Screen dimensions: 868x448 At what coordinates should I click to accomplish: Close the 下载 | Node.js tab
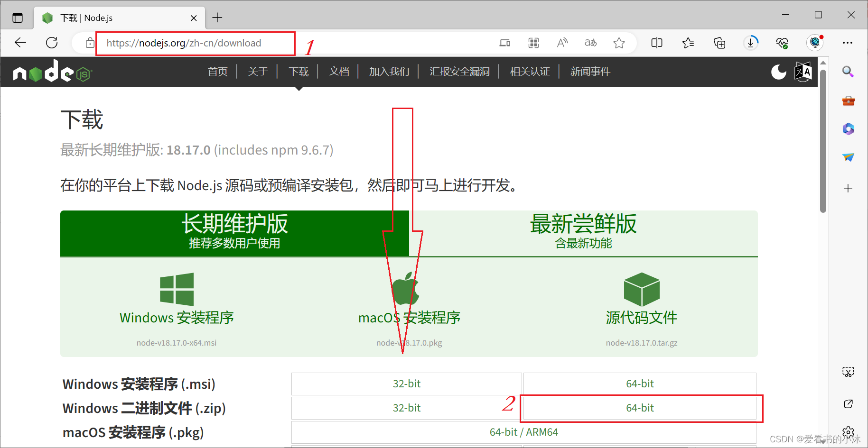pos(194,18)
